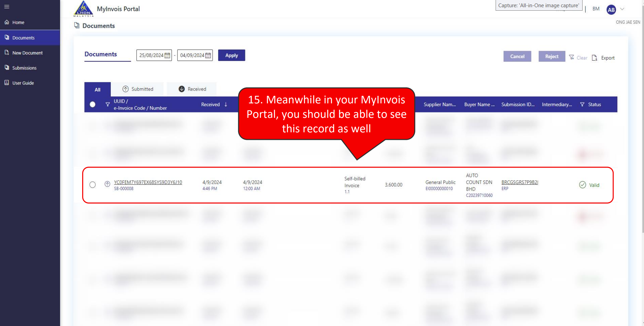
Task: Click the Clear filter icon
Action: pos(572,57)
